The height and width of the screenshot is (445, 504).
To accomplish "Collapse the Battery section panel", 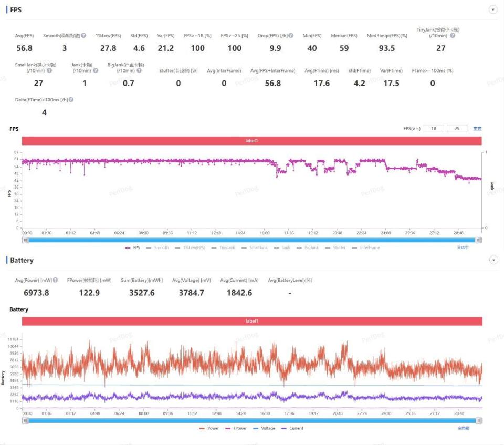I will pyautogui.click(x=493, y=260).
